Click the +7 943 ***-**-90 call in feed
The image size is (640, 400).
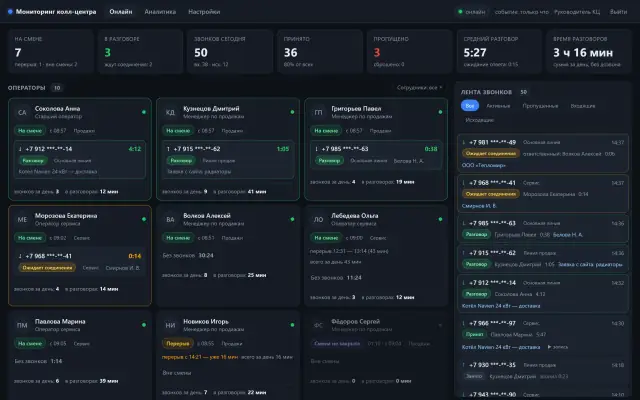coord(543,395)
